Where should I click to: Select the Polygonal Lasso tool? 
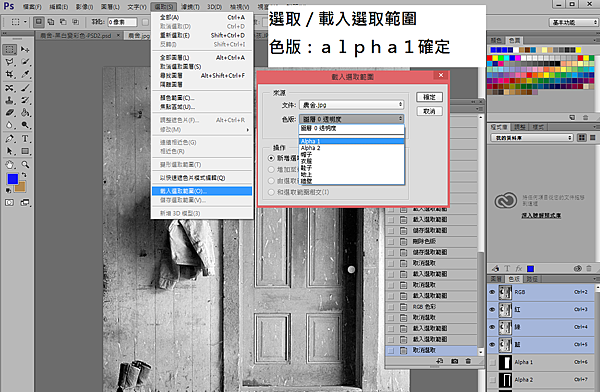pyautogui.click(x=10, y=62)
